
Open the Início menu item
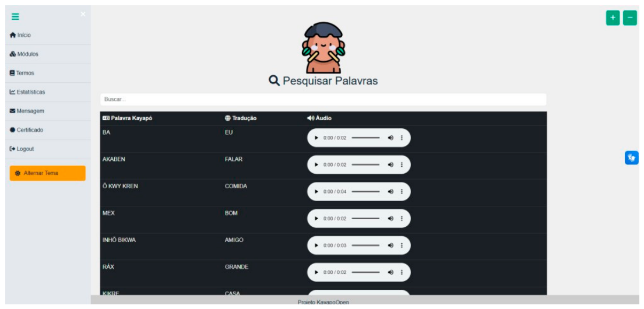pos(20,36)
